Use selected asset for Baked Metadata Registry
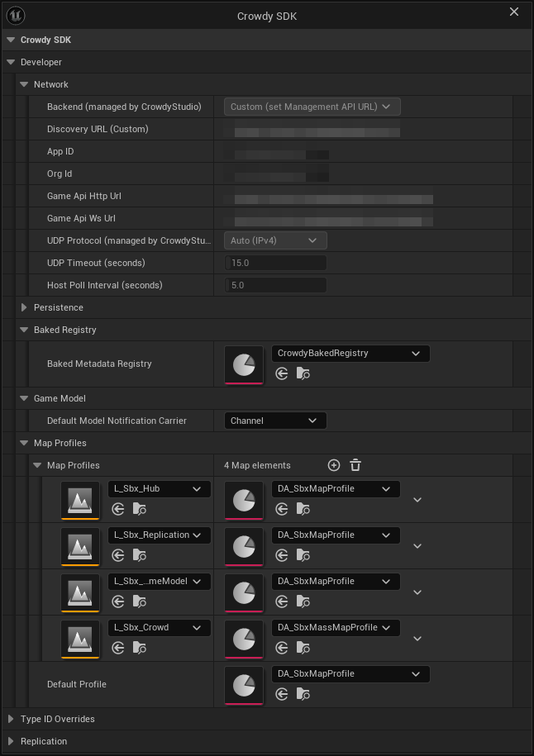The width and height of the screenshot is (534, 756). tap(282, 373)
